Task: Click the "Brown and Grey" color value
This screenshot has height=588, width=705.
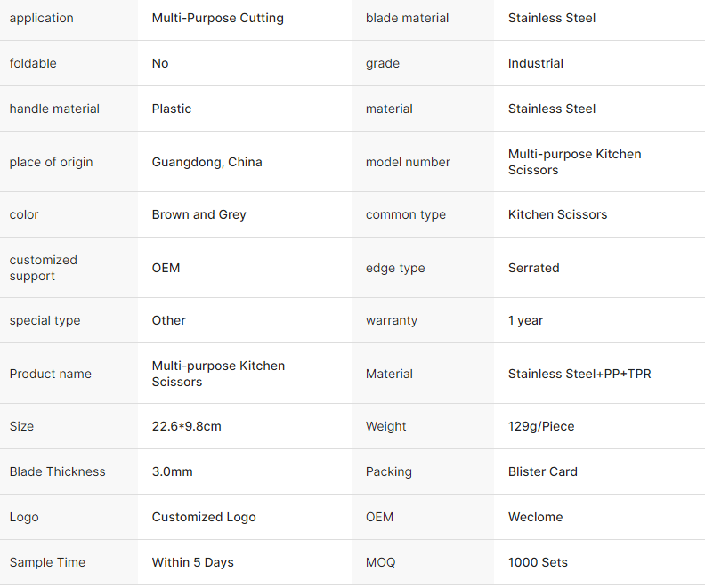Action: pos(199,214)
